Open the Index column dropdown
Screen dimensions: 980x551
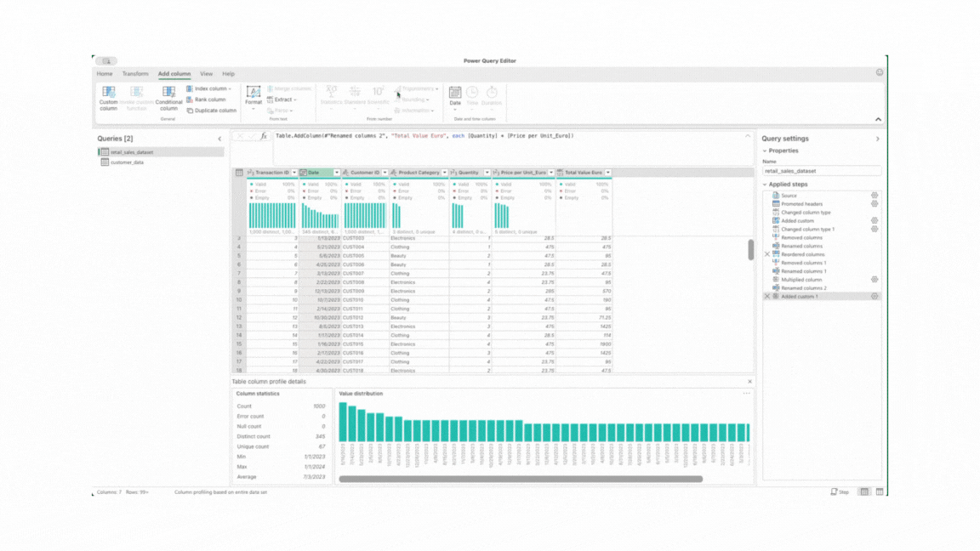click(230, 88)
